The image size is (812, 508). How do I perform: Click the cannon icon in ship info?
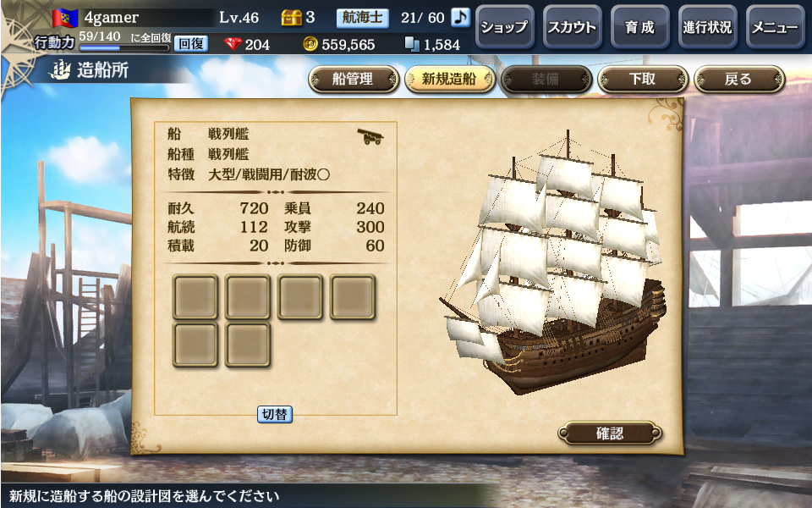(370, 136)
